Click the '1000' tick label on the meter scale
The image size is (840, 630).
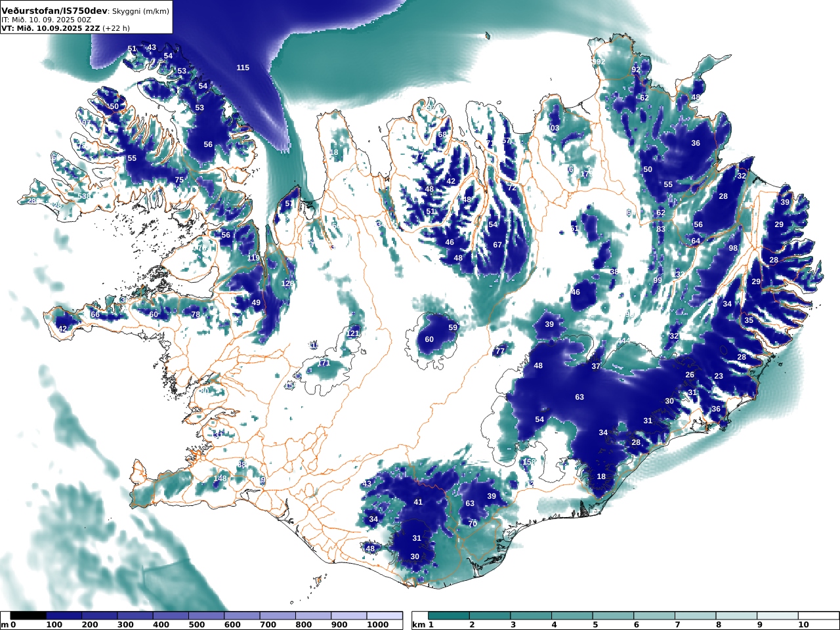(x=377, y=625)
